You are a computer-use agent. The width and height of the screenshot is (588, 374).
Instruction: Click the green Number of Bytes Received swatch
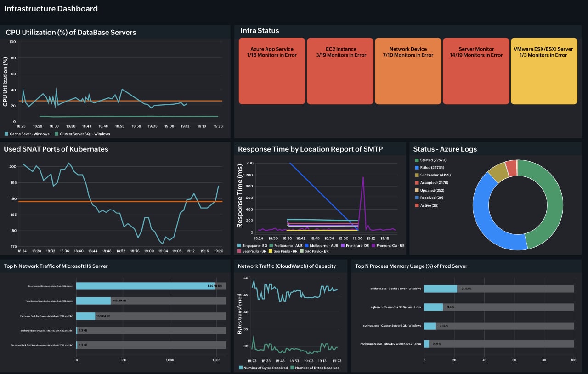[x=292, y=368]
